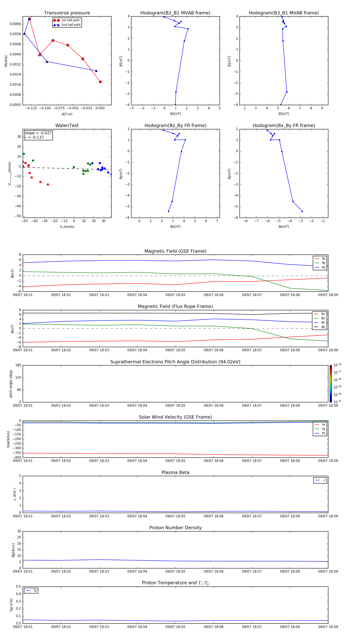Click the 'Tp(10^6K)' y-axis label

(11, 605)
